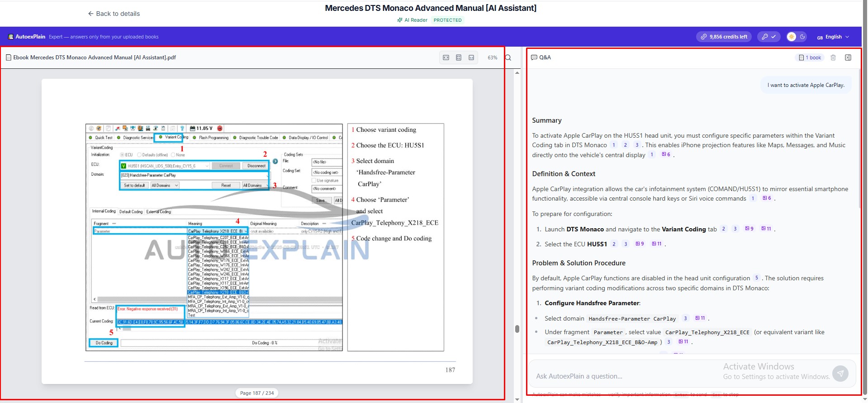Click 'Code change and Do coding' step on the PDF page
Screen dimensions: 868x403
click(391, 239)
